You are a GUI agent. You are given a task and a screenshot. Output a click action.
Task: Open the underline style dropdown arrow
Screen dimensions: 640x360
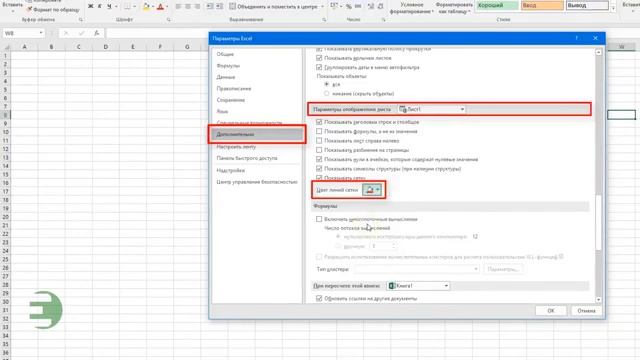pyautogui.click(x=116, y=7)
